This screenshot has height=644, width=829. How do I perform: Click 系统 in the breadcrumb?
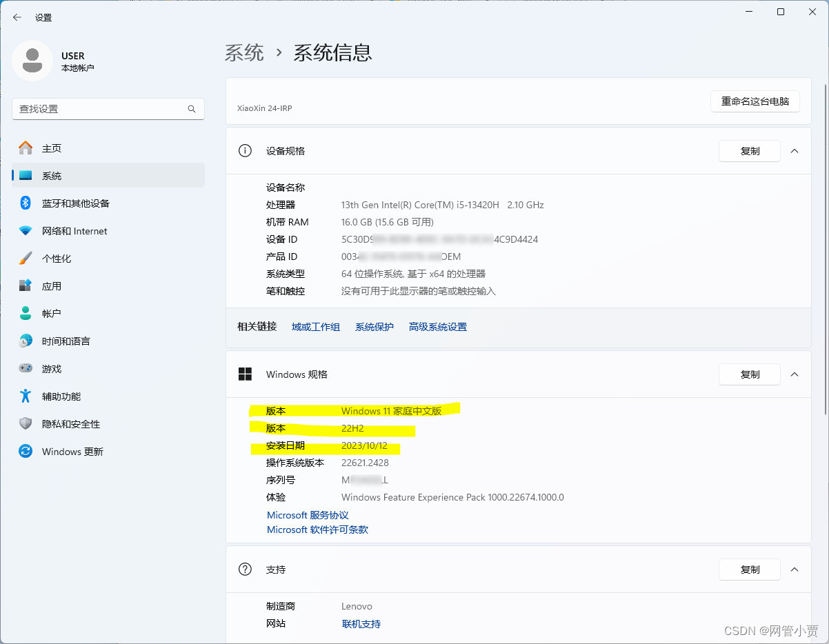pyautogui.click(x=244, y=52)
